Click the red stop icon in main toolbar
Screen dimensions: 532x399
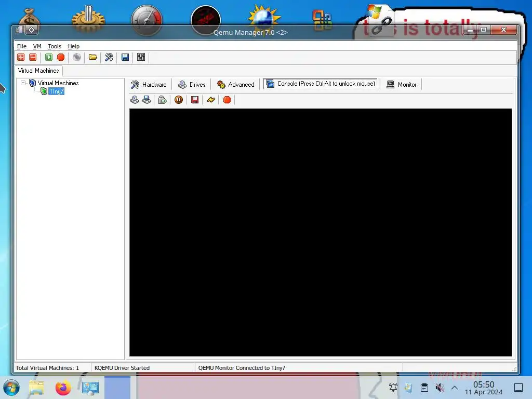click(x=61, y=57)
